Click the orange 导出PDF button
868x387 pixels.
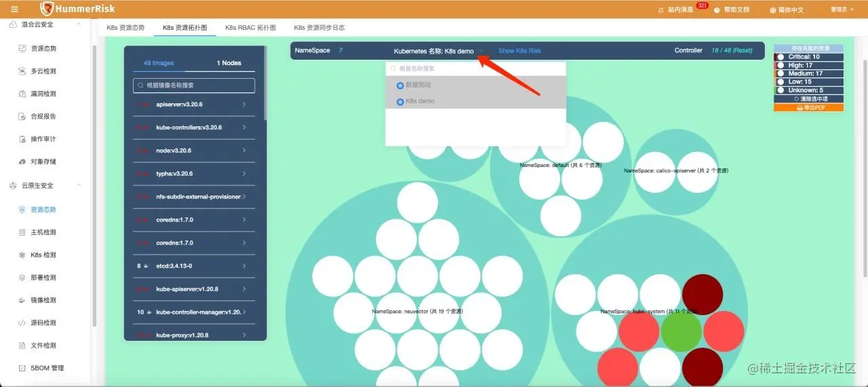coord(808,107)
